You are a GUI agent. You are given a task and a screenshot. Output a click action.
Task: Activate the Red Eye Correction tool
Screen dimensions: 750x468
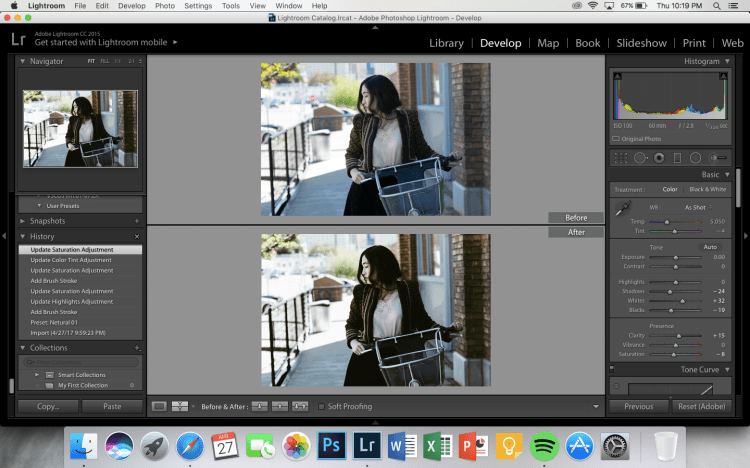[659, 158]
